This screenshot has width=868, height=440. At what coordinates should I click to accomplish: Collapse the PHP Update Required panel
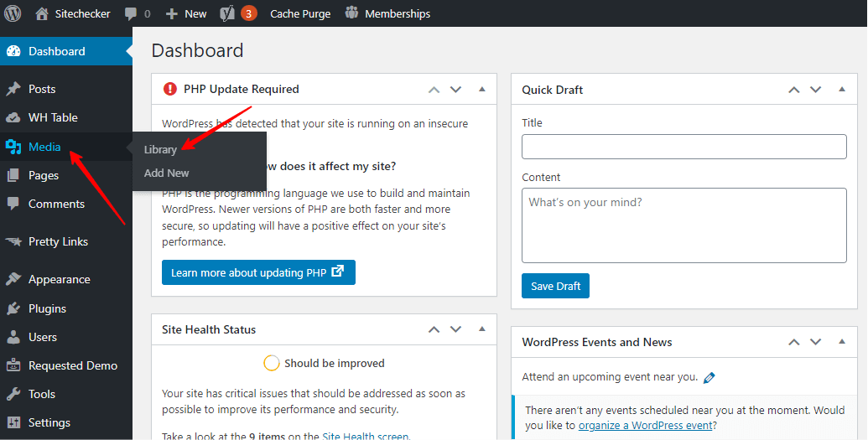point(481,89)
